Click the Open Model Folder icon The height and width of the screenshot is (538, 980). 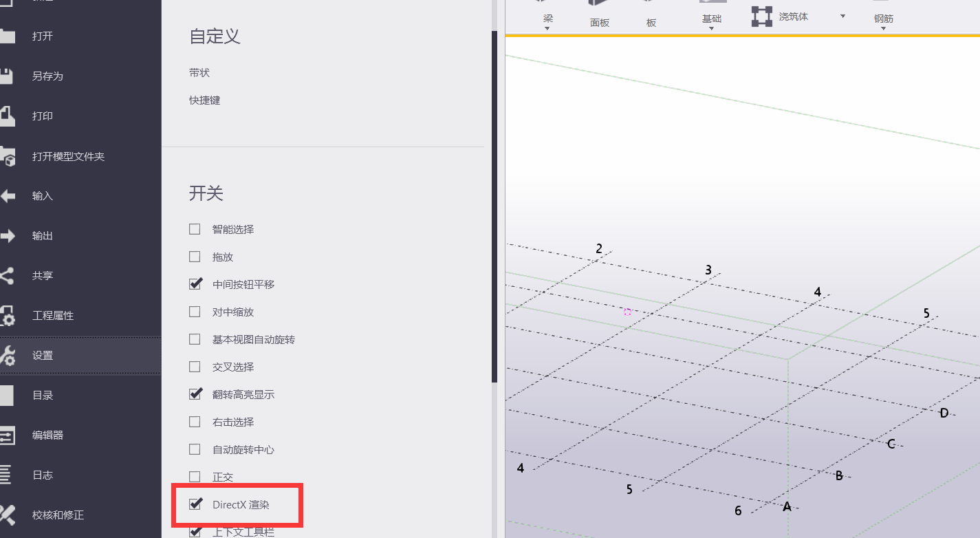[x=7, y=156]
